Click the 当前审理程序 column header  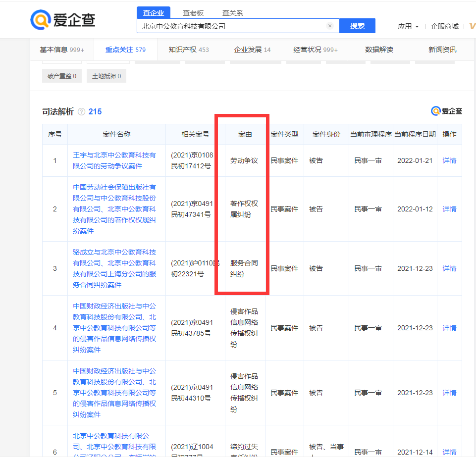click(x=371, y=134)
